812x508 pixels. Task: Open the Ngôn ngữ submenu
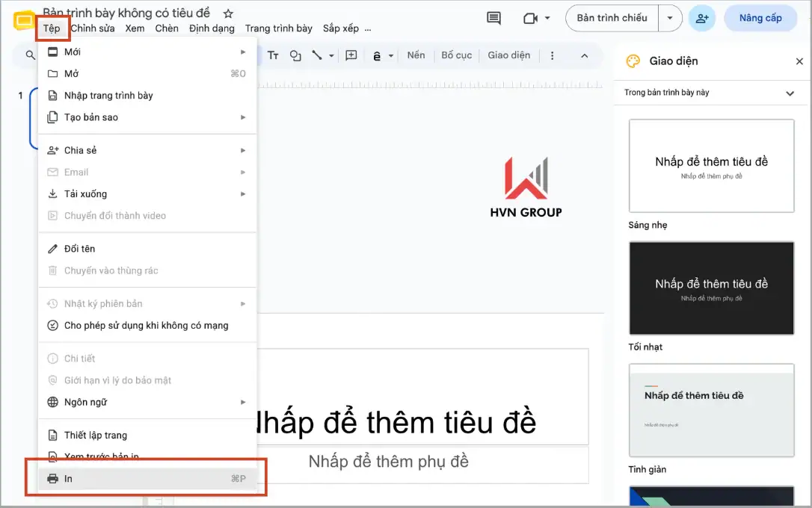point(147,402)
